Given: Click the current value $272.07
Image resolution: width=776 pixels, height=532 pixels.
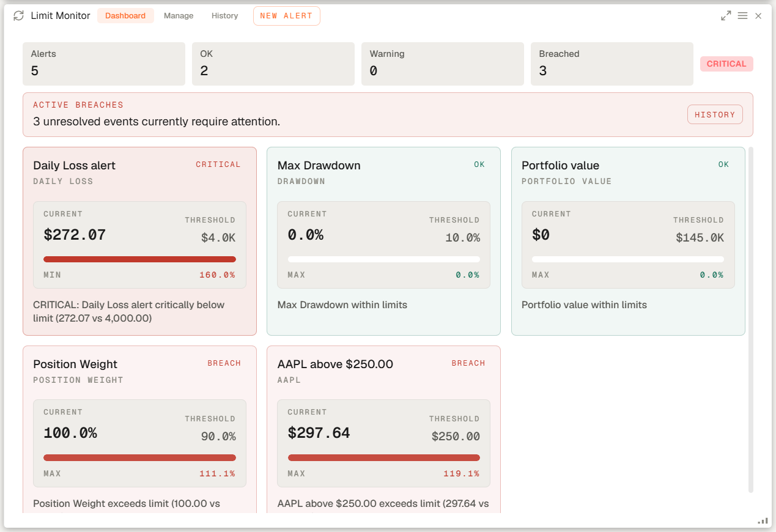Looking at the screenshot, I should pyautogui.click(x=75, y=235).
